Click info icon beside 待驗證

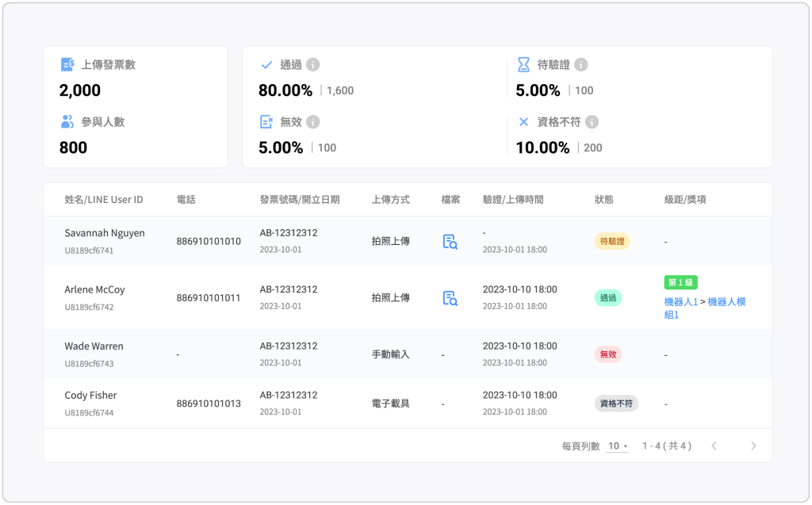pos(581,65)
